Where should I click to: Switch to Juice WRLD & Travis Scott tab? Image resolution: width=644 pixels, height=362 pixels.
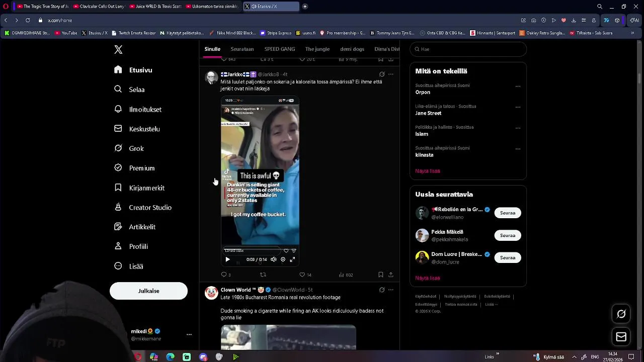pyautogui.click(x=155, y=7)
